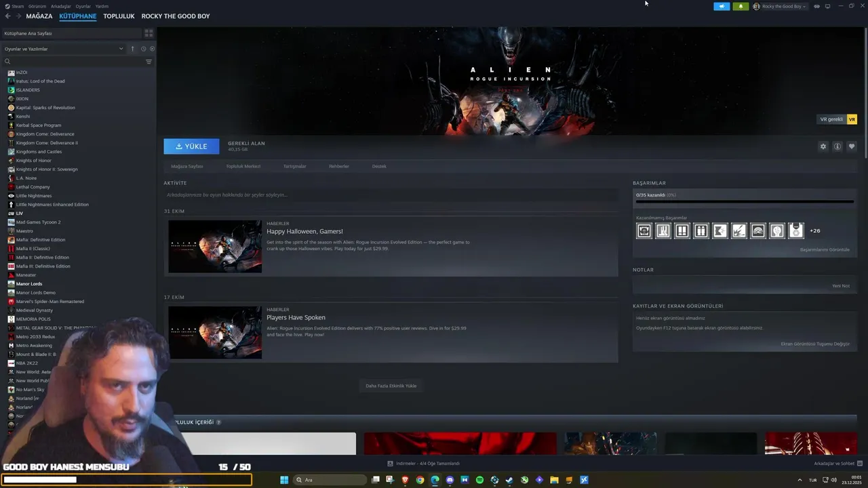Click the Windows taskbar search box
Screen dimensions: 868x488
(331, 480)
